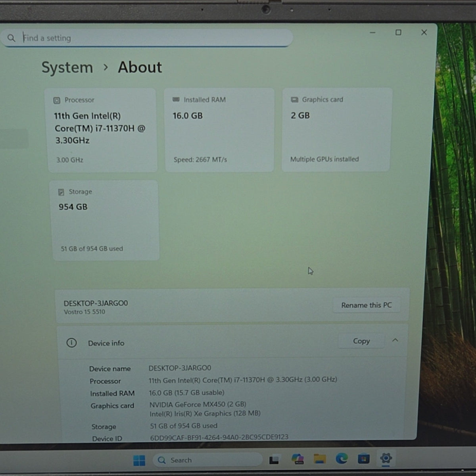Click the Settings gear on the taskbar
The width and height of the screenshot is (476, 476).
(x=386, y=459)
